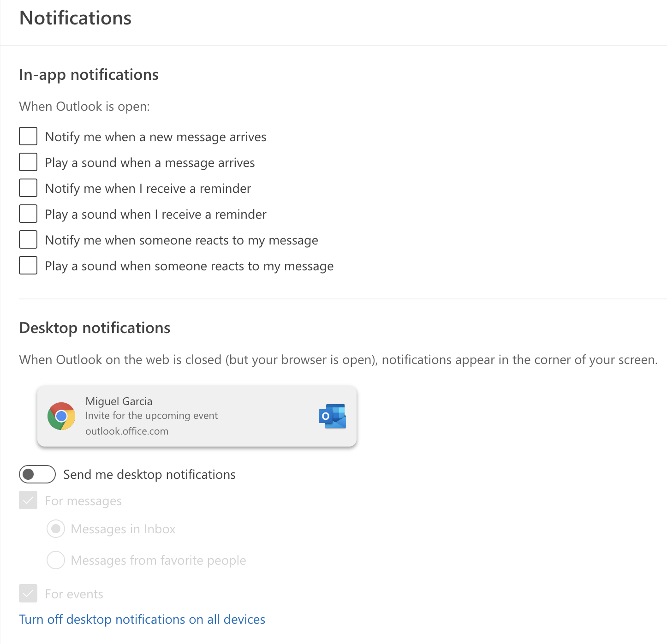Click outlook.office.com text in preview
The image size is (667, 644).
pos(127,431)
